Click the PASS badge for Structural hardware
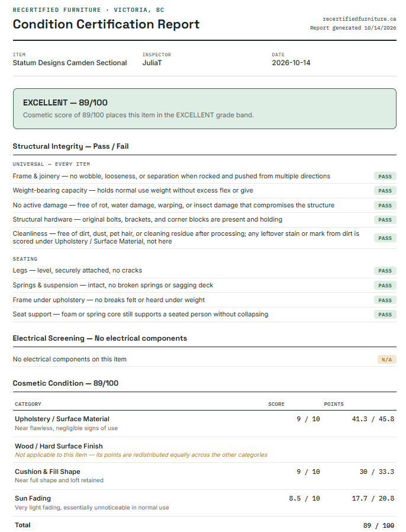The width and height of the screenshot is (406, 532). point(385,220)
